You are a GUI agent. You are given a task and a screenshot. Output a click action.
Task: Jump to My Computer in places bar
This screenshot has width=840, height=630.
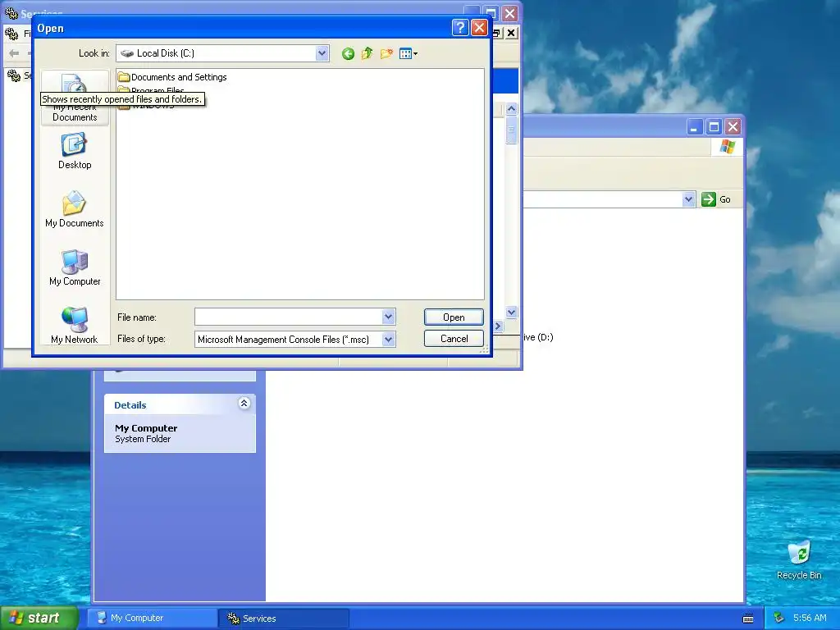pos(75,268)
